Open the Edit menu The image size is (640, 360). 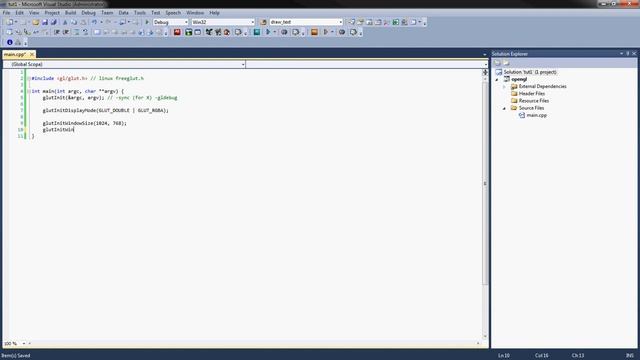(19, 13)
